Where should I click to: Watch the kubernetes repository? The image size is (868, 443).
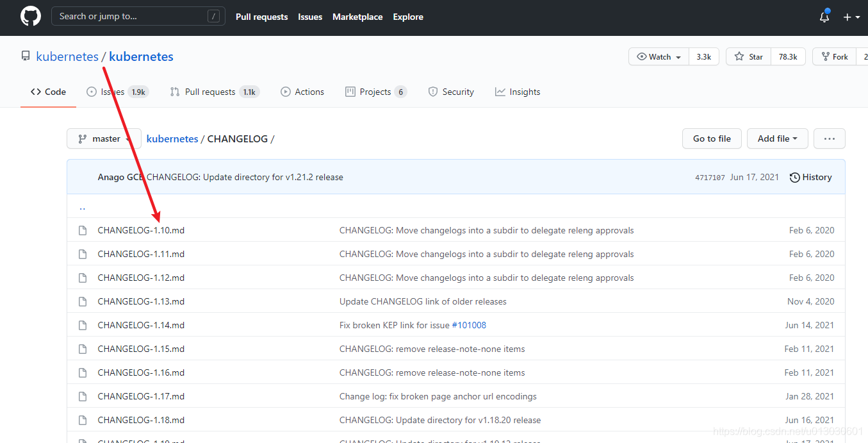[659, 56]
